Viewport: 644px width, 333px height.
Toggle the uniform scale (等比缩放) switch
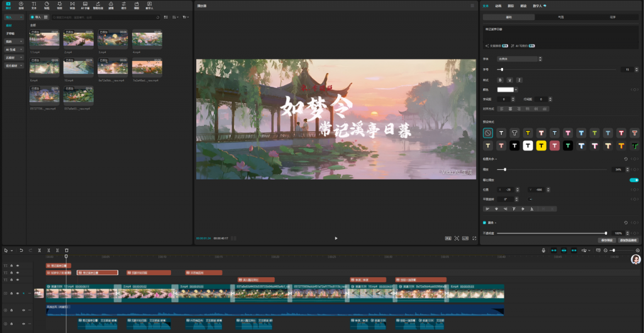coord(634,179)
